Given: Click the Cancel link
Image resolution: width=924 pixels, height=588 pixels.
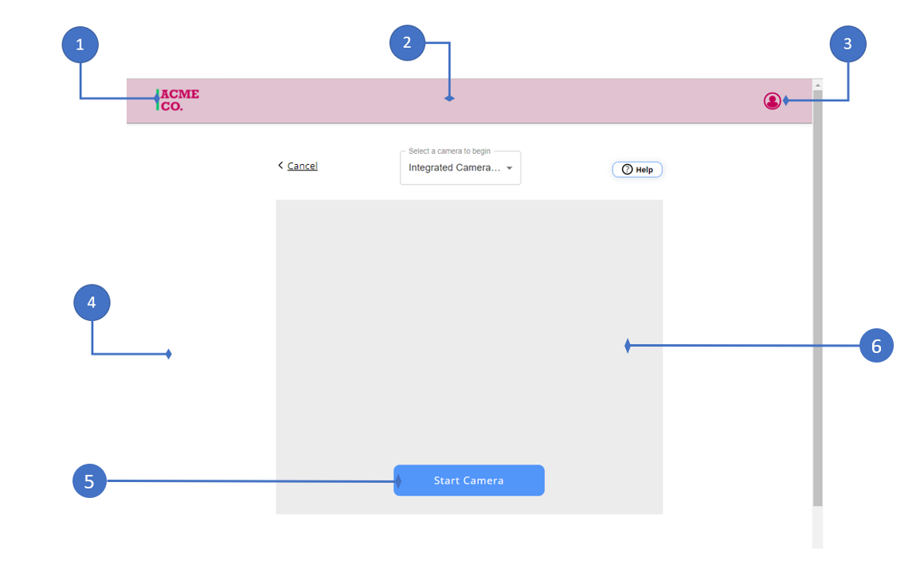Looking at the screenshot, I should (x=303, y=167).
